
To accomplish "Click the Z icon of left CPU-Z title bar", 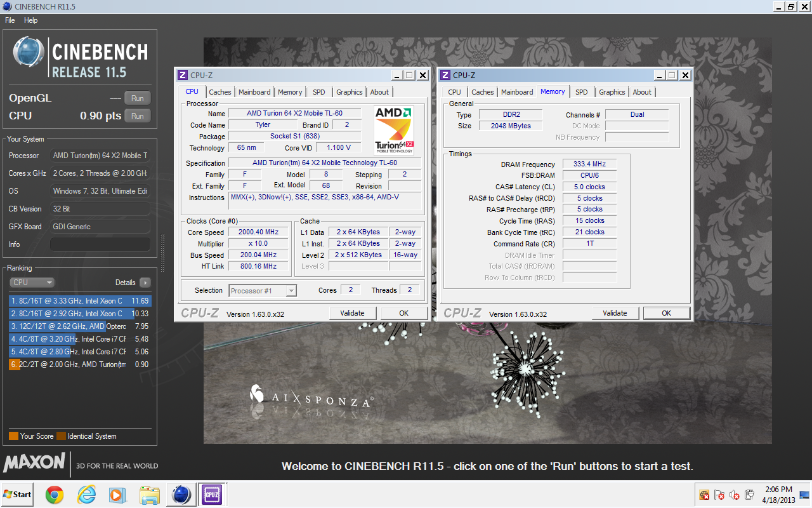I will [x=182, y=75].
